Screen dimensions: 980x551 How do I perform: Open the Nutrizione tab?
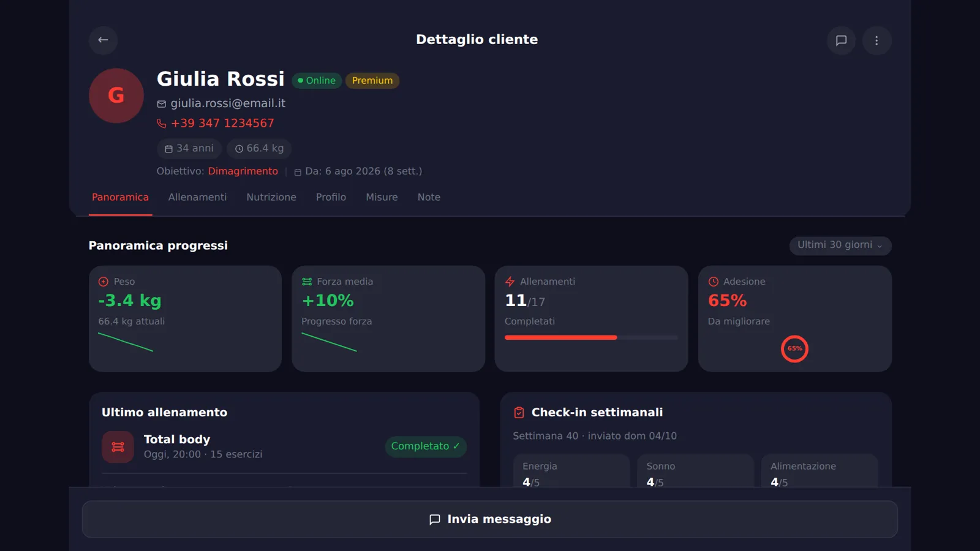(271, 197)
